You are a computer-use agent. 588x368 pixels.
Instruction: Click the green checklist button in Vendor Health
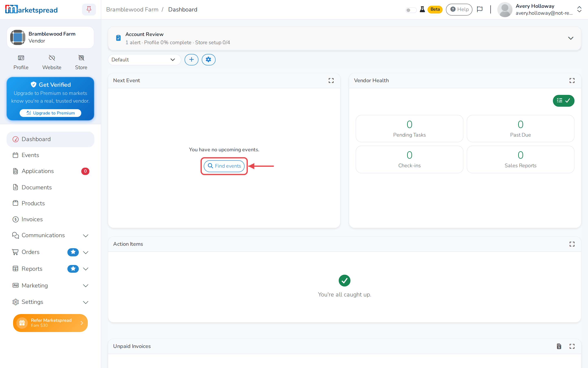tap(563, 101)
